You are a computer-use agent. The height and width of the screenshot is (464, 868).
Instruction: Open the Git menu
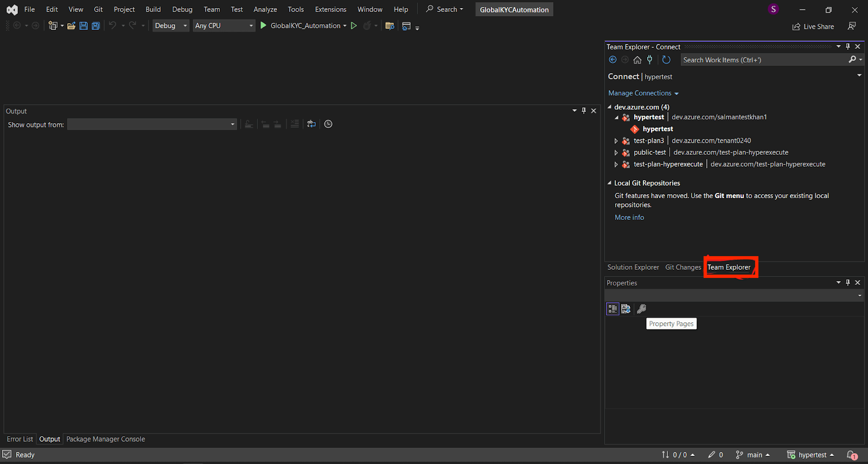98,9
